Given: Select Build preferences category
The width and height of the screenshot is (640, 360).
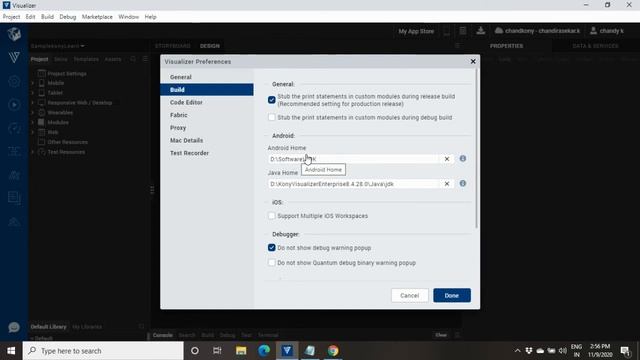Looking at the screenshot, I should [x=207, y=89].
